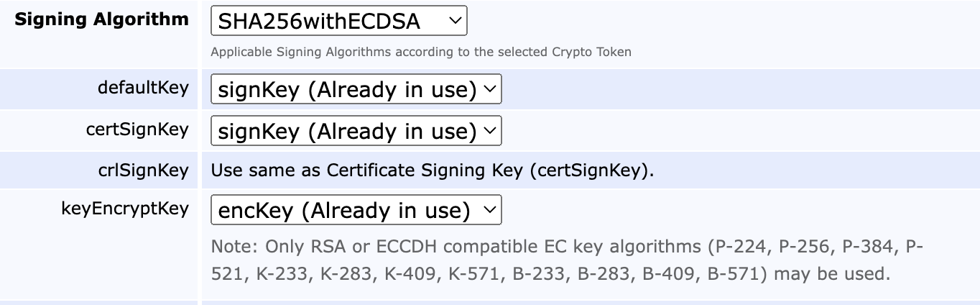This screenshot has height=305, width=980.
Task: Click the bold Signing Algorithm label
Action: 101,19
